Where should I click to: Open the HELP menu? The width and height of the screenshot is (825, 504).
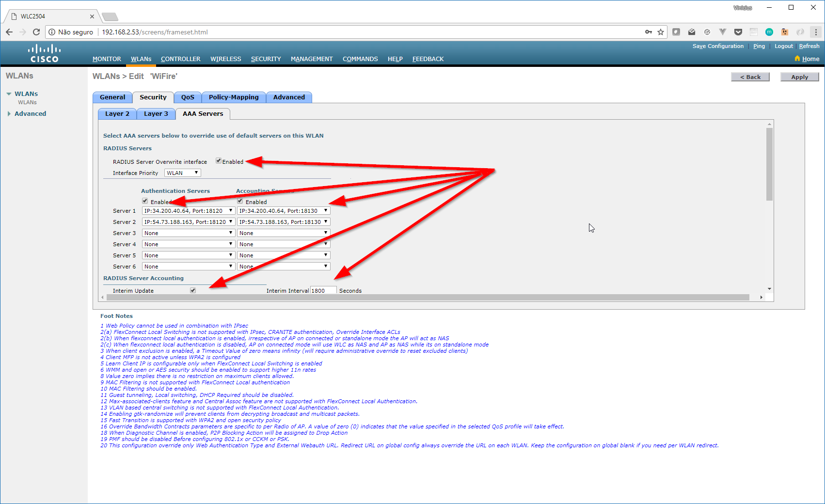point(395,59)
